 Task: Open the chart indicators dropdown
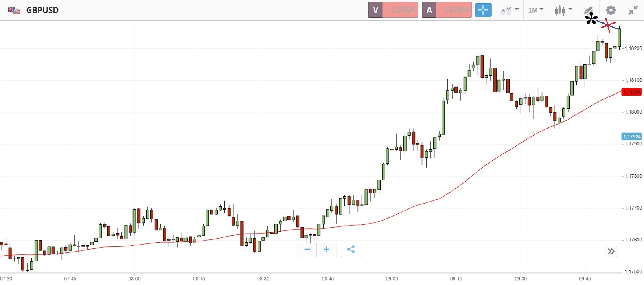point(510,10)
